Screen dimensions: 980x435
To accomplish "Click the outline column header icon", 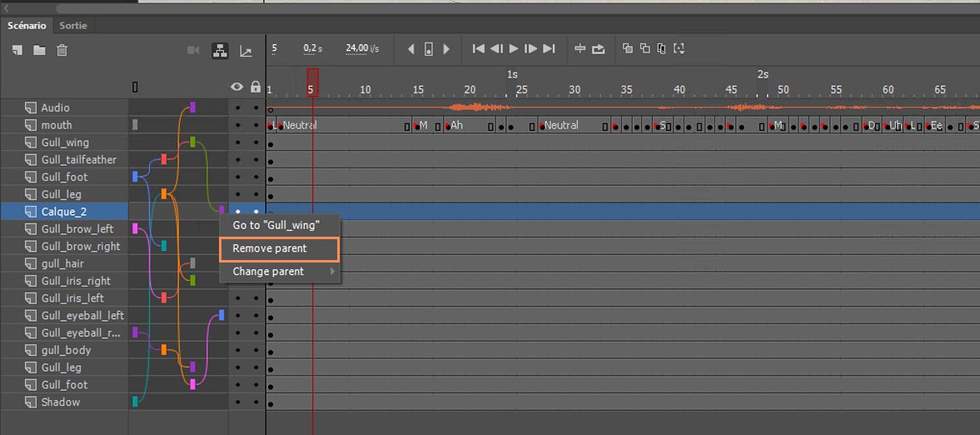I will point(135,87).
